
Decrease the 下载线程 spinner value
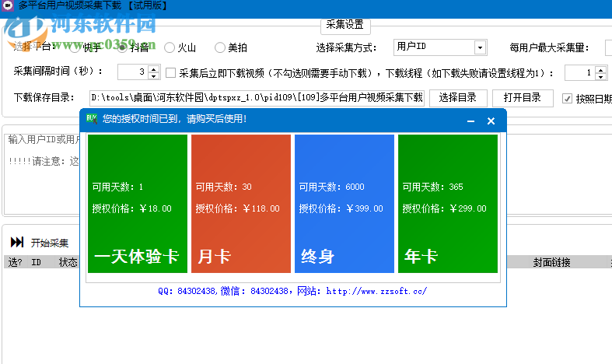600,76
